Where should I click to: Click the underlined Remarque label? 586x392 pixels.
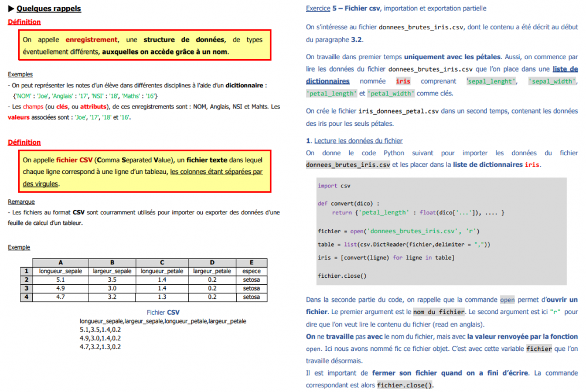click(x=21, y=202)
